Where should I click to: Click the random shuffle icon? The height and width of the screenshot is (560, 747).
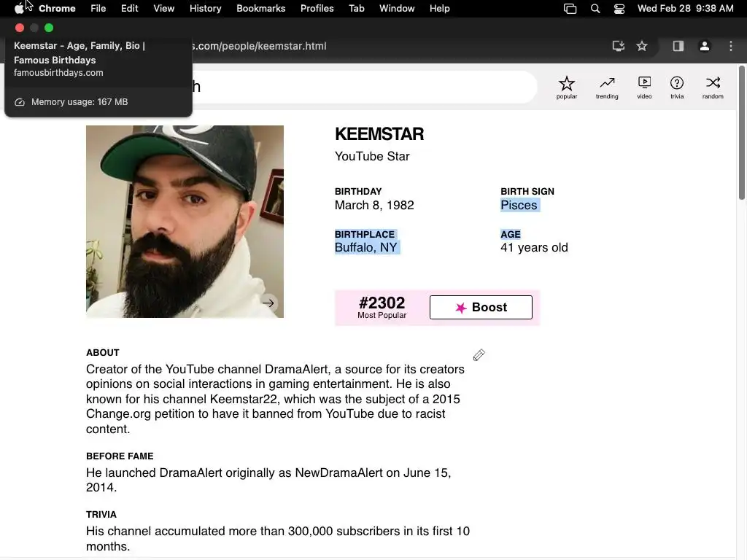click(713, 87)
